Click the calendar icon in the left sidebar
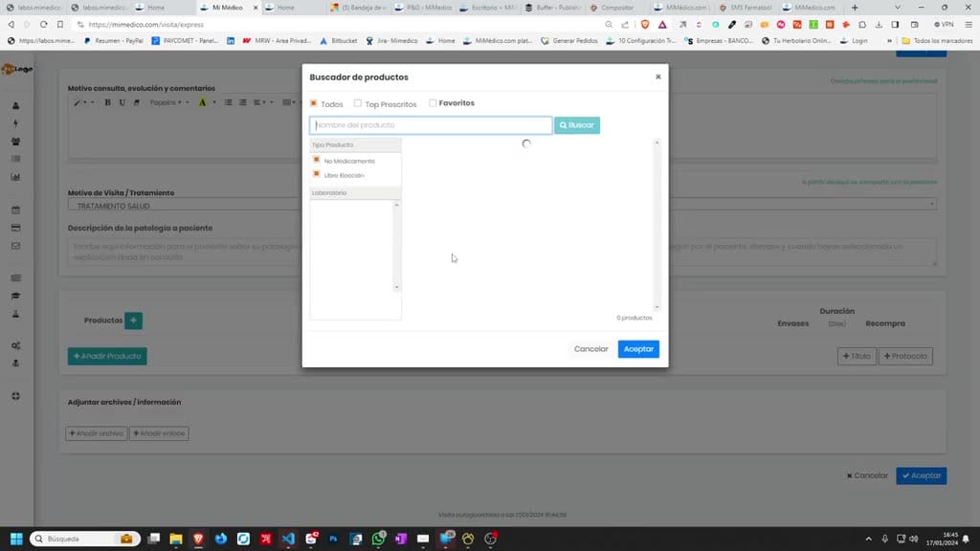 (x=15, y=209)
